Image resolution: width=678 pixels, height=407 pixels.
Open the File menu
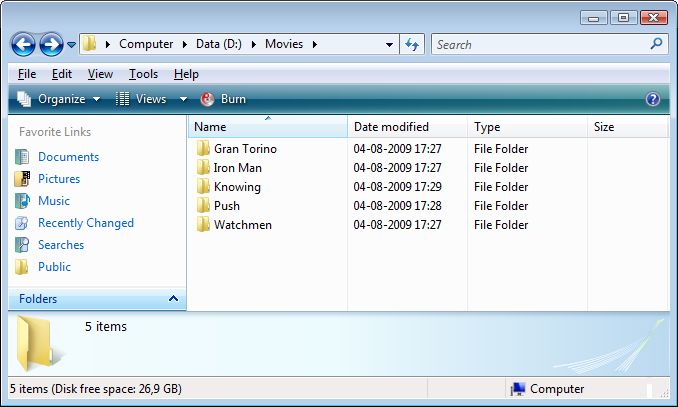click(x=27, y=74)
